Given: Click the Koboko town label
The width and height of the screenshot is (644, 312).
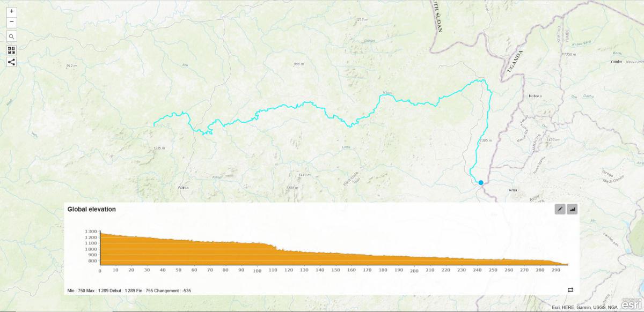Looking at the screenshot, I should (535, 96).
